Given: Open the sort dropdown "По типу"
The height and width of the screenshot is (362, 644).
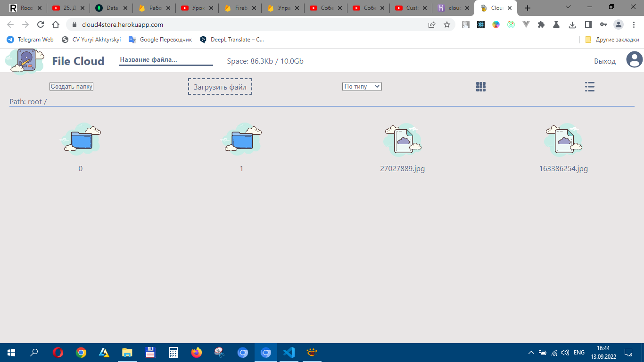Looking at the screenshot, I should pos(362,86).
